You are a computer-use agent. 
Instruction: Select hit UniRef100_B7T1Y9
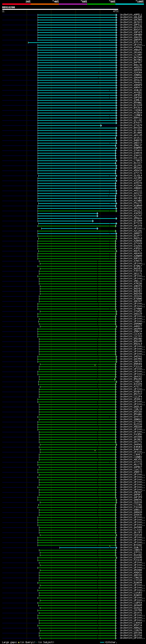click(131, 223)
